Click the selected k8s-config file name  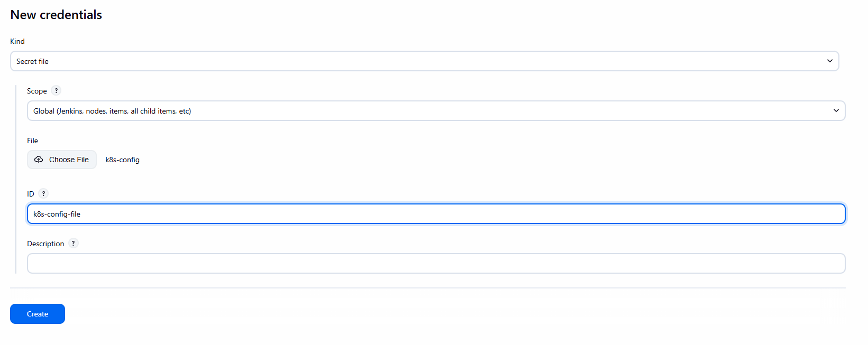[x=123, y=160]
